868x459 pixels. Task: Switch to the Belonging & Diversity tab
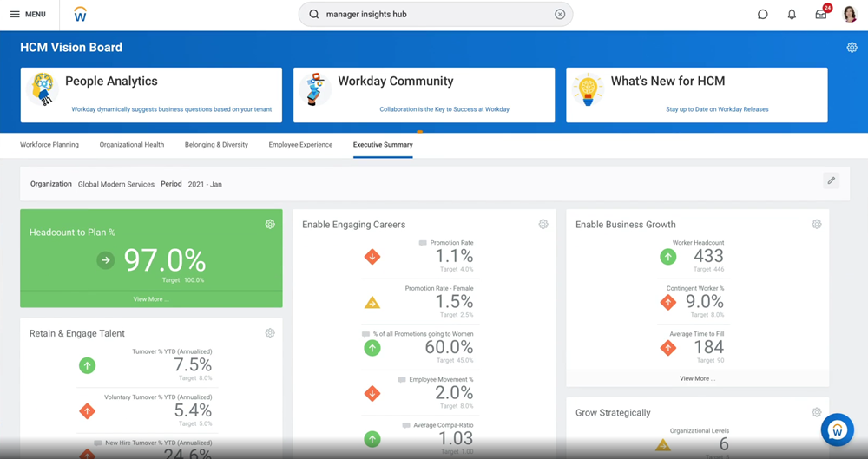tap(216, 145)
